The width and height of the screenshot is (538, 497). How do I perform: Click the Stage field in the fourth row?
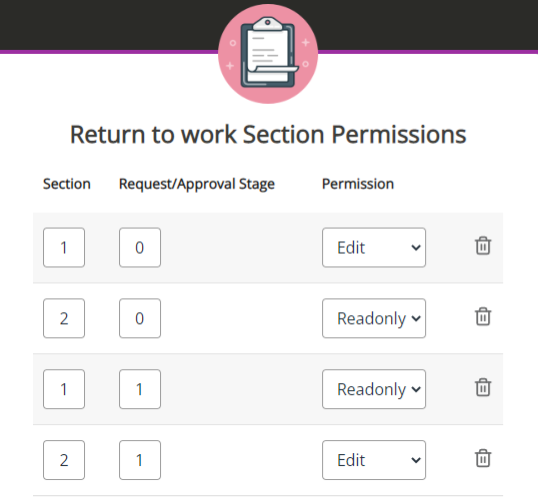click(x=140, y=460)
